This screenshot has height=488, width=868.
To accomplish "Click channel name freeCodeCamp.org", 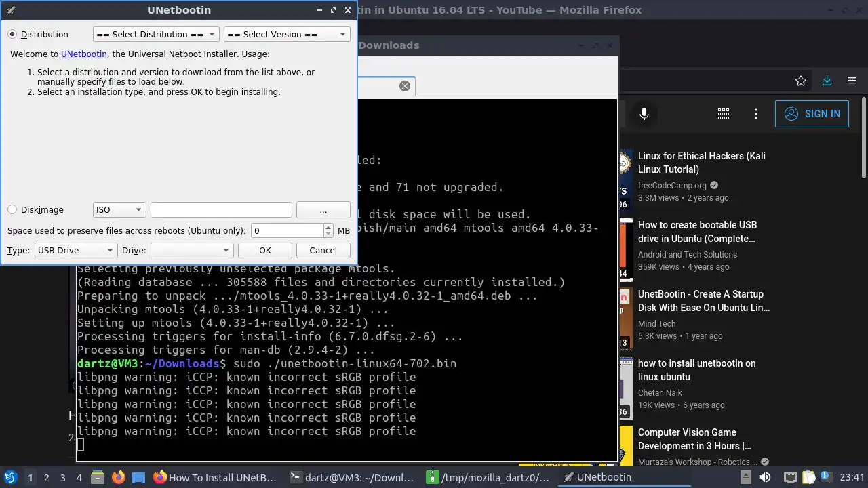I will [672, 185].
